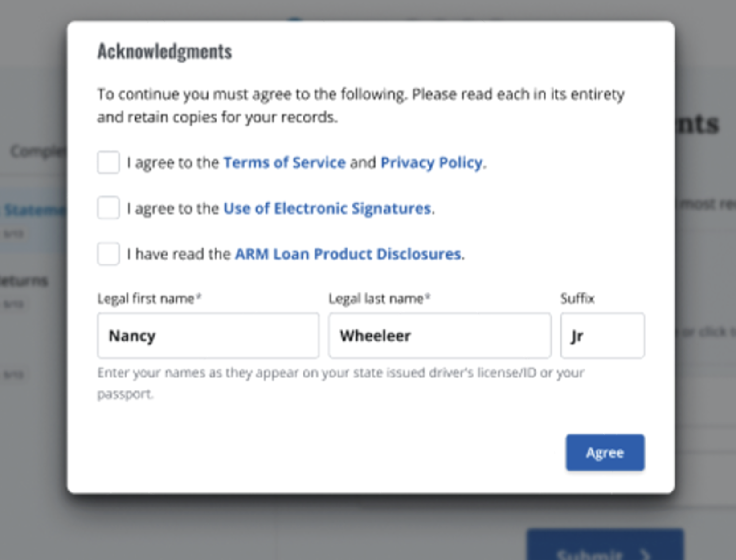Click the Acknowledgments dialog heading
The height and width of the screenshot is (560, 736).
tap(165, 52)
